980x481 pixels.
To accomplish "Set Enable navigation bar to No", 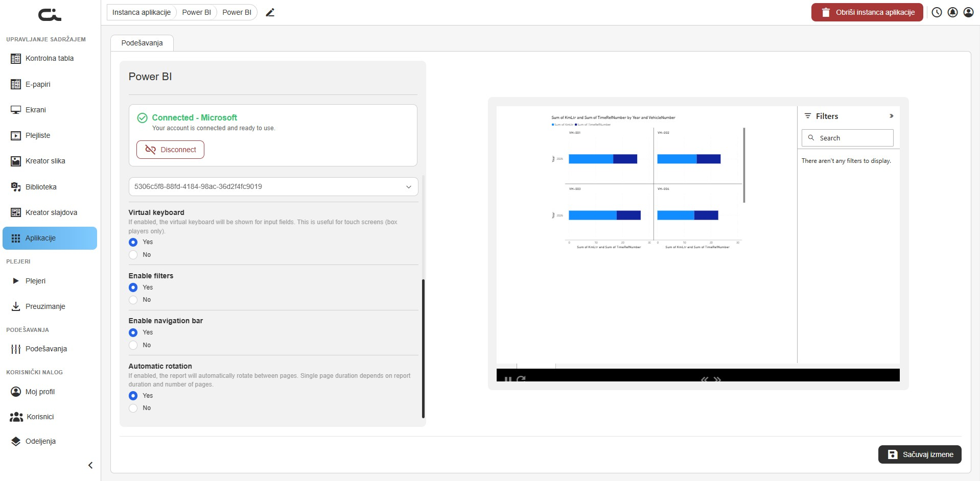I will pos(133,345).
